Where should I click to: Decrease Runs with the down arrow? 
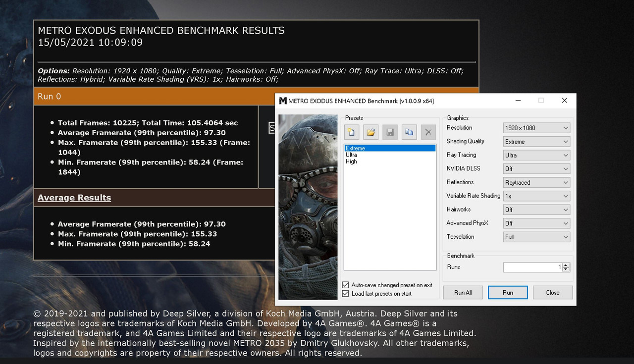pyautogui.click(x=566, y=269)
